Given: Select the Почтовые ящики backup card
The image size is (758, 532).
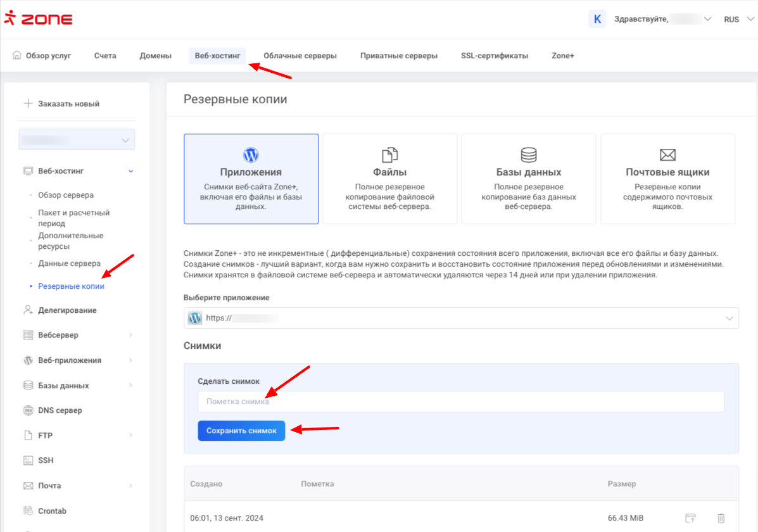Looking at the screenshot, I should coord(667,179).
